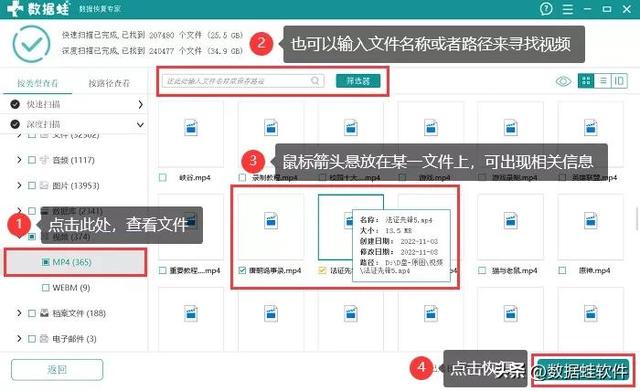Switch to the 按路径查看 tab
The width and height of the screenshot is (640, 391).
click(x=109, y=83)
